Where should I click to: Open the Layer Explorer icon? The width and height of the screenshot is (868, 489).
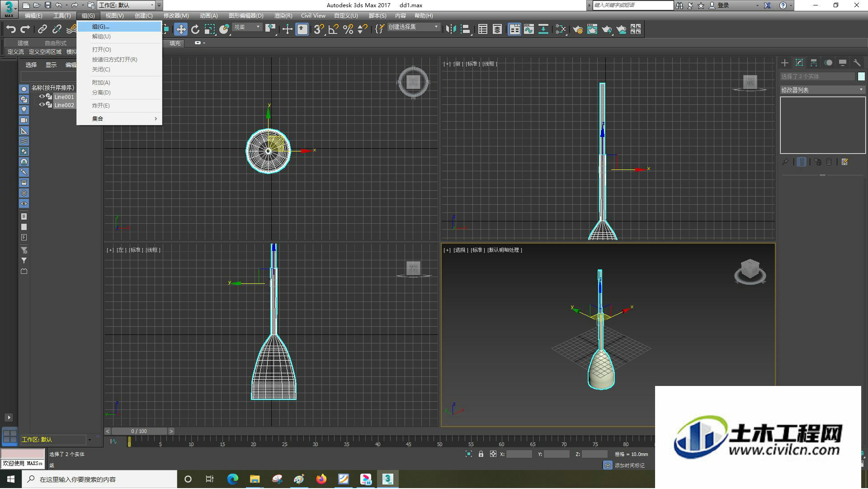(497, 29)
